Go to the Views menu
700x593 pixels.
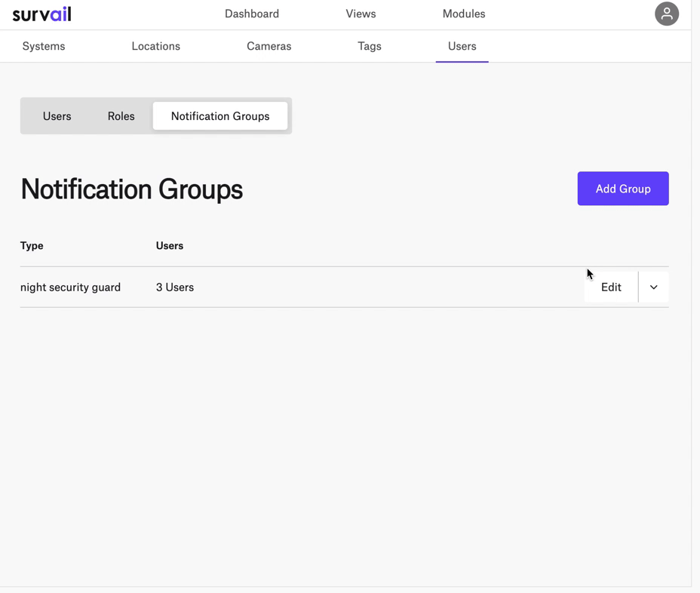361,14
